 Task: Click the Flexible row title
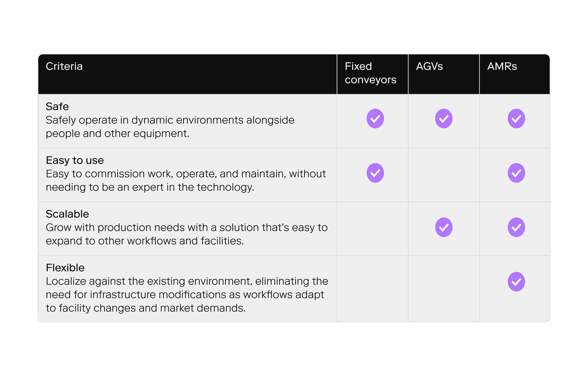click(x=65, y=268)
